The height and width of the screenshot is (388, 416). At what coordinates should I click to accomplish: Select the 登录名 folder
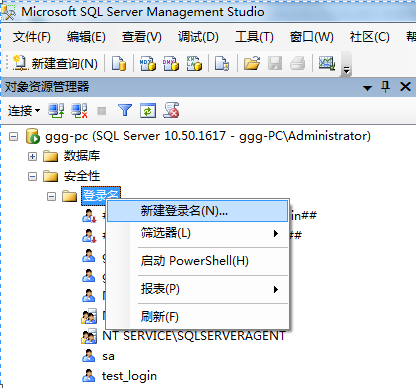coord(101,195)
